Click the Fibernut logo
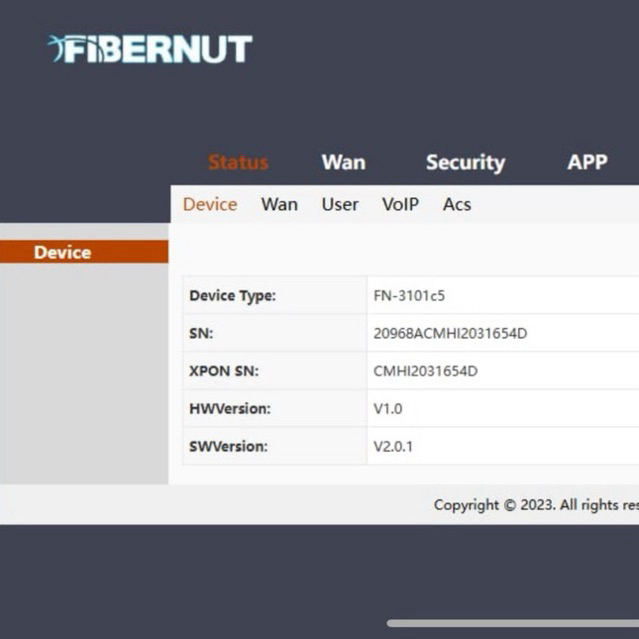 tap(150, 49)
